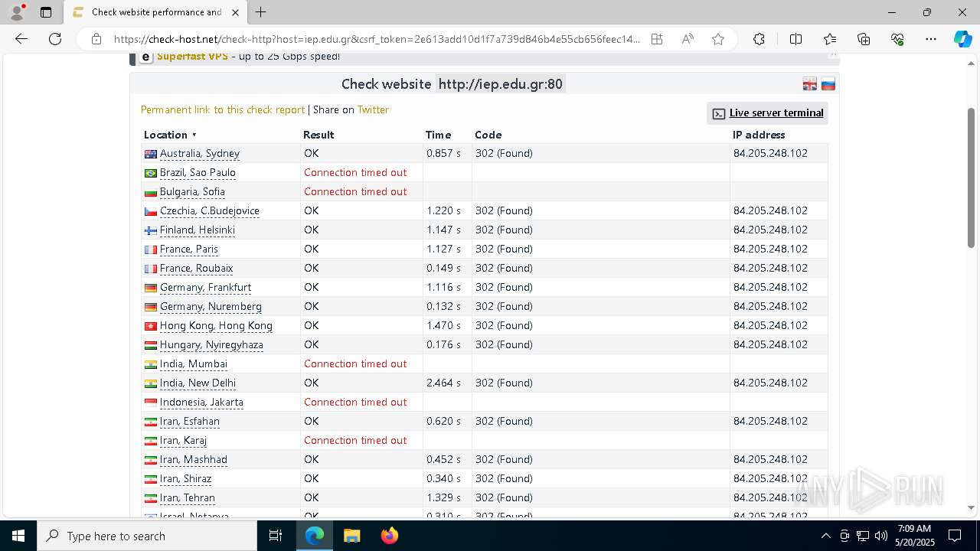Click Finland, Helsinki location
The image size is (980, 551).
pyautogui.click(x=198, y=230)
